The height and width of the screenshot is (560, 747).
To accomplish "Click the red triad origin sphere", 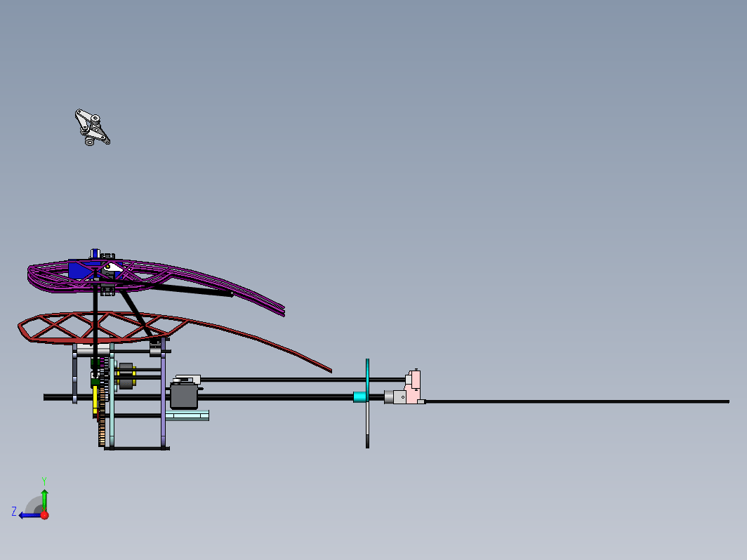I will [x=44, y=515].
